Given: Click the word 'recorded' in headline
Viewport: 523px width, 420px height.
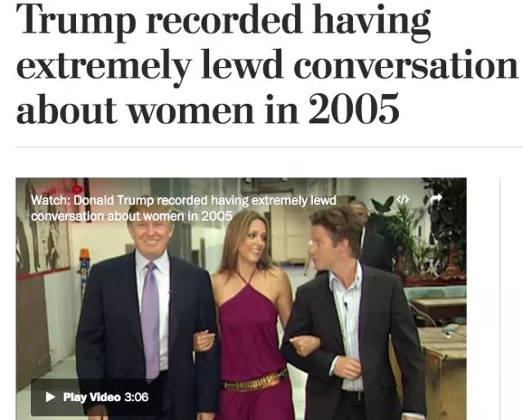Looking at the screenshot, I should pos(223,20).
